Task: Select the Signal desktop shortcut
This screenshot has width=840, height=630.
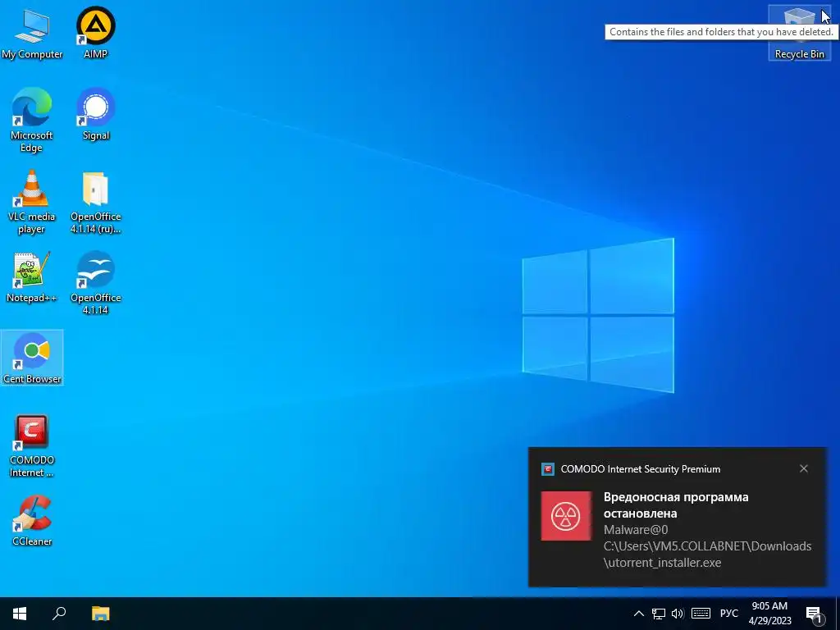Action: click(x=96, y=115)
